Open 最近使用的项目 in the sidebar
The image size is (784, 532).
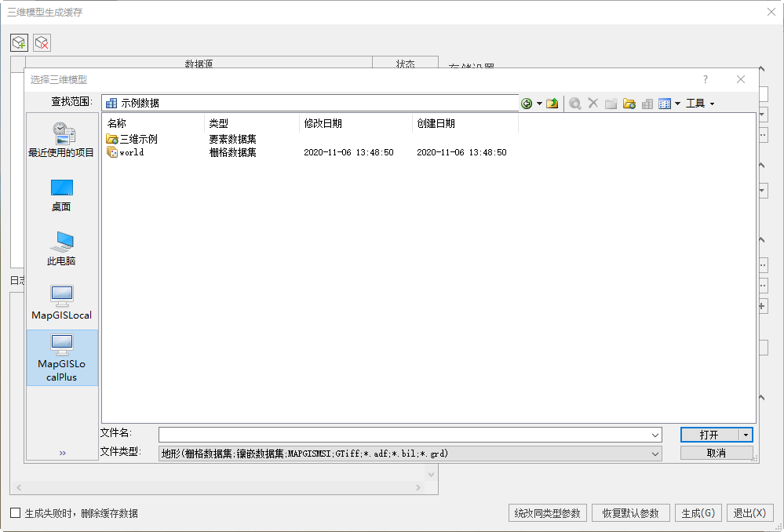[62, 140]
